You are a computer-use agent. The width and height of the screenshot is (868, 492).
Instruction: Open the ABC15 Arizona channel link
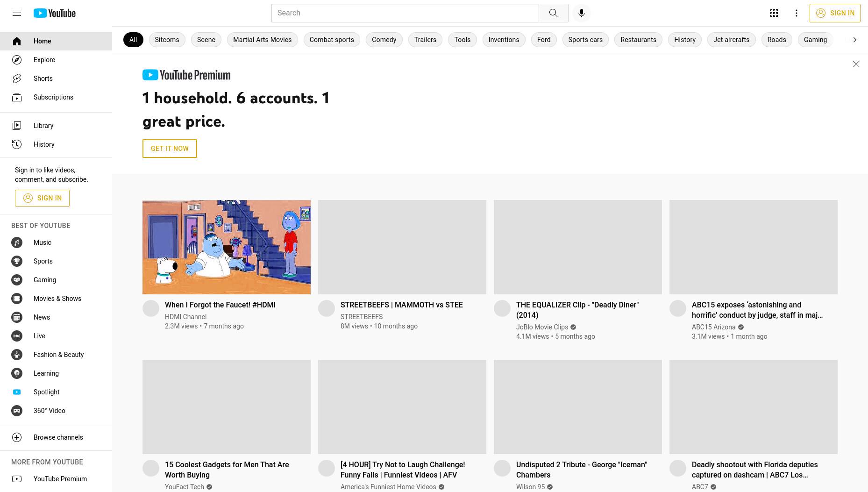[x=713, y=327]
